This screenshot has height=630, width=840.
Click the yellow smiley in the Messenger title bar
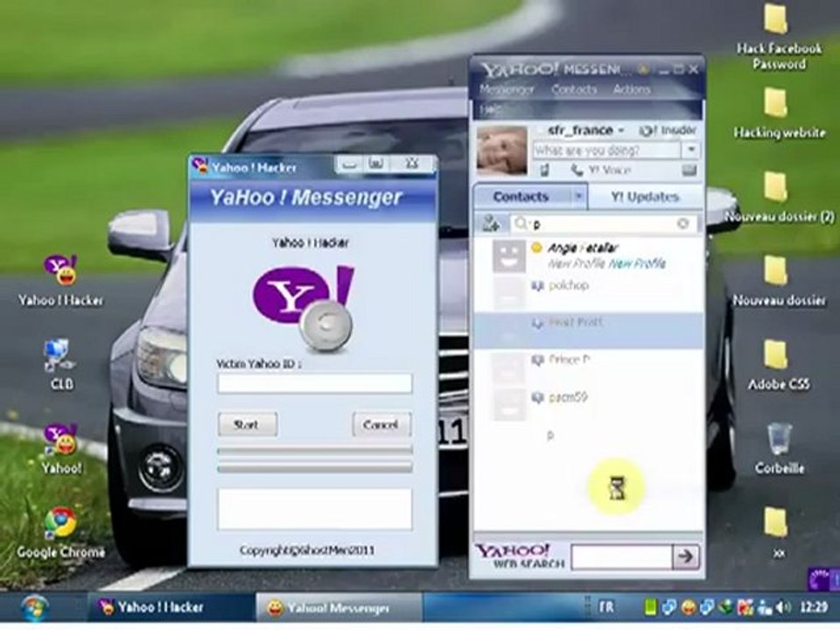tap(643, 70)
